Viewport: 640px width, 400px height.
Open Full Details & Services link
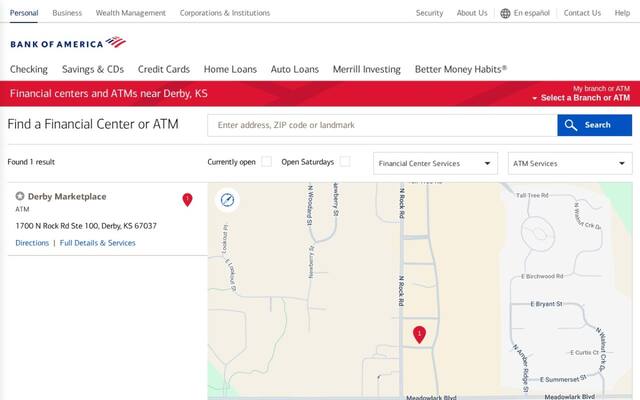point(98,243)
